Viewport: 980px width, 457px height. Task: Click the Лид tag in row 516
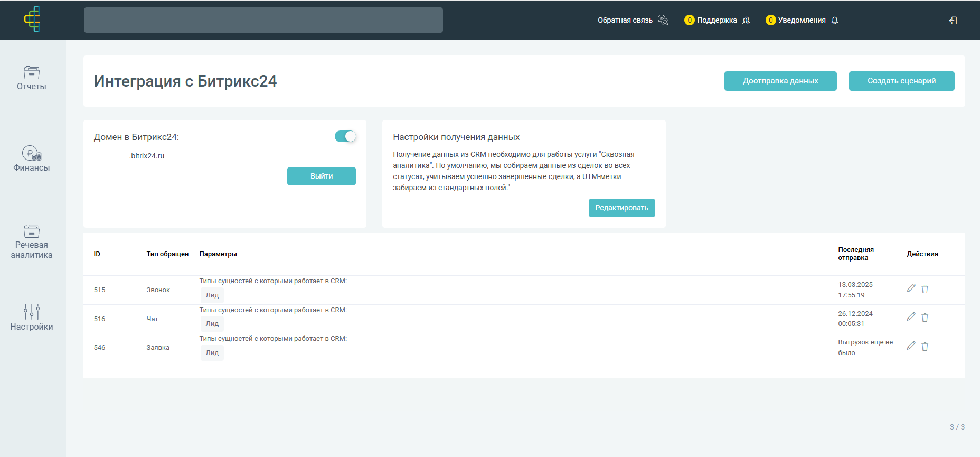point(212,324)
